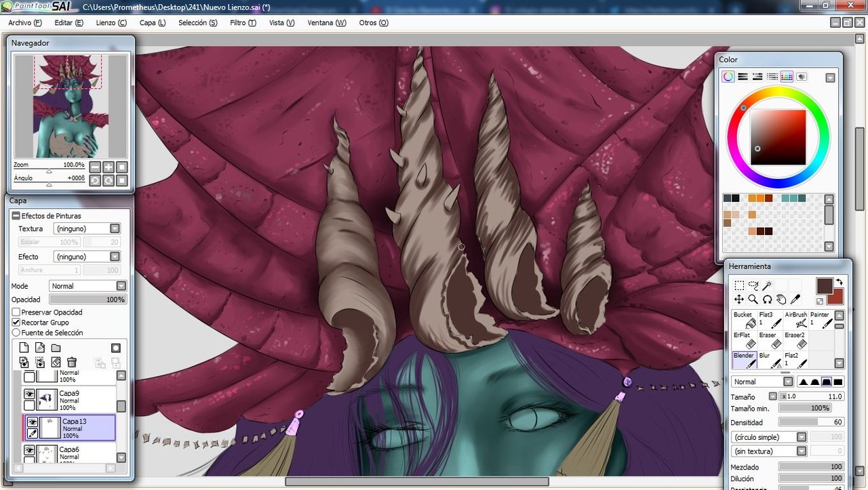Screen dimensions: 868x490
Task: Click the foreground color box
Action: (825, 287)
